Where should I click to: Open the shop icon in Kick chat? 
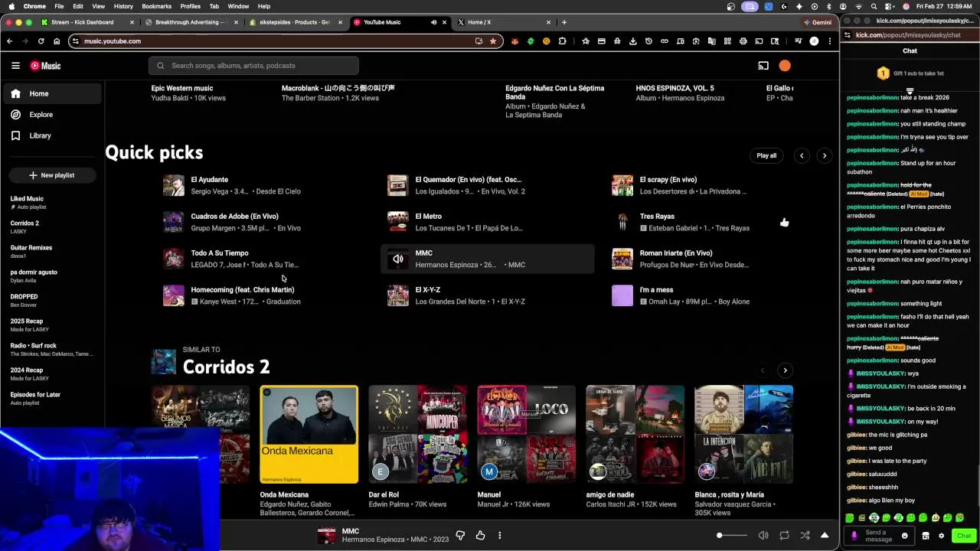tap(926, 536)
